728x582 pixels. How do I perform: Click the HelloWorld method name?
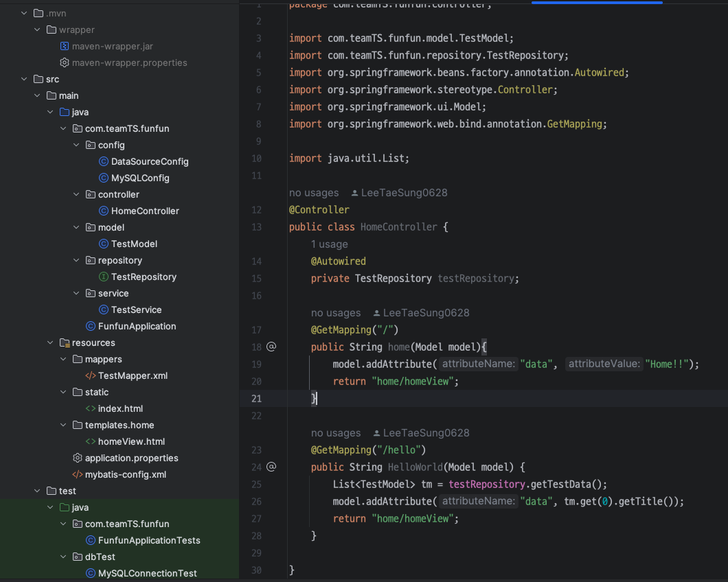pyautogui.click(x=415, y=467)
